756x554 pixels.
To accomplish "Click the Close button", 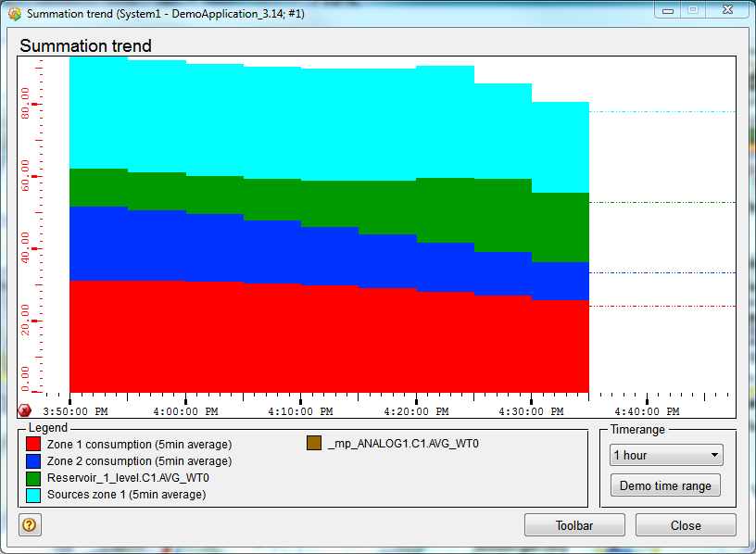I will coord(686,525).
